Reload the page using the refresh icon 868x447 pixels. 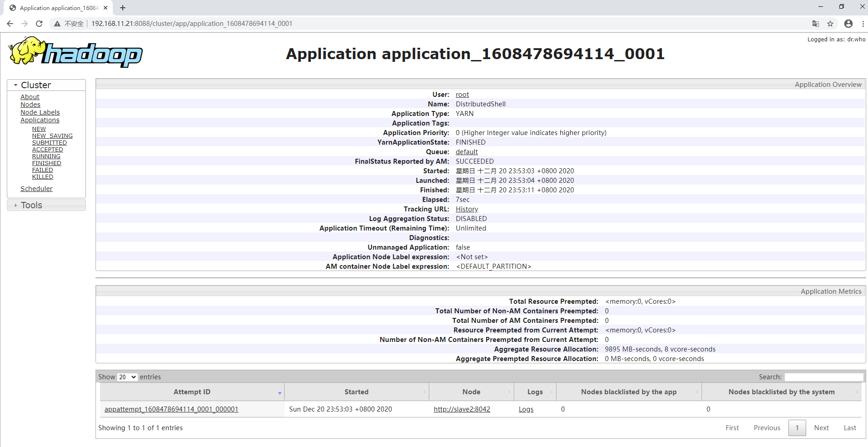39,23
